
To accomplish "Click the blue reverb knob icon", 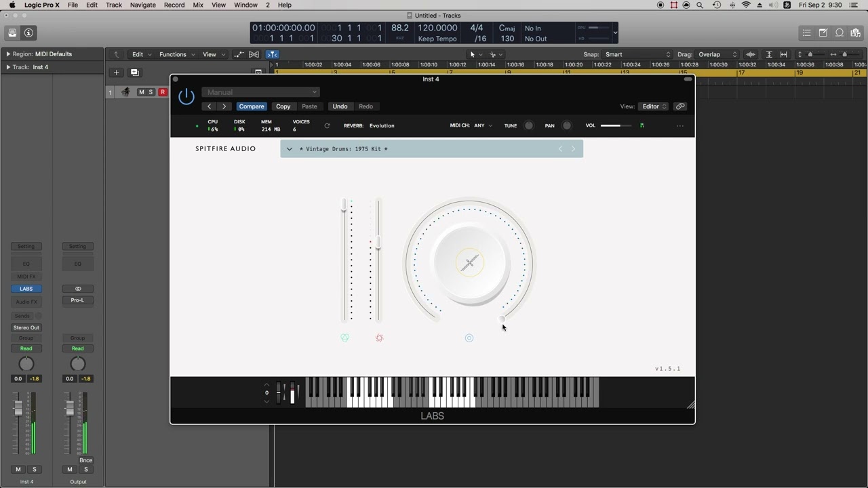I will [469, 338].
